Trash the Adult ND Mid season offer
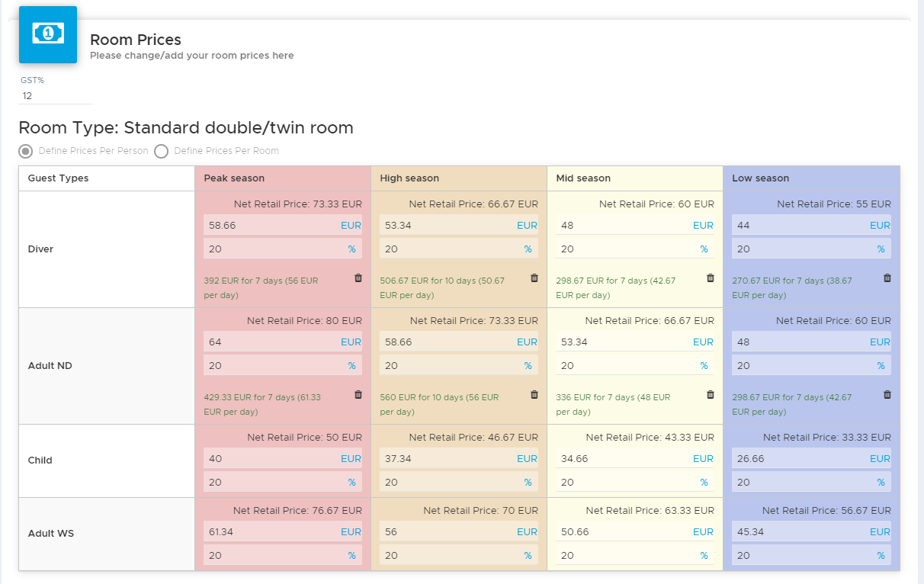The image size is (924, 584). (711, 395)
